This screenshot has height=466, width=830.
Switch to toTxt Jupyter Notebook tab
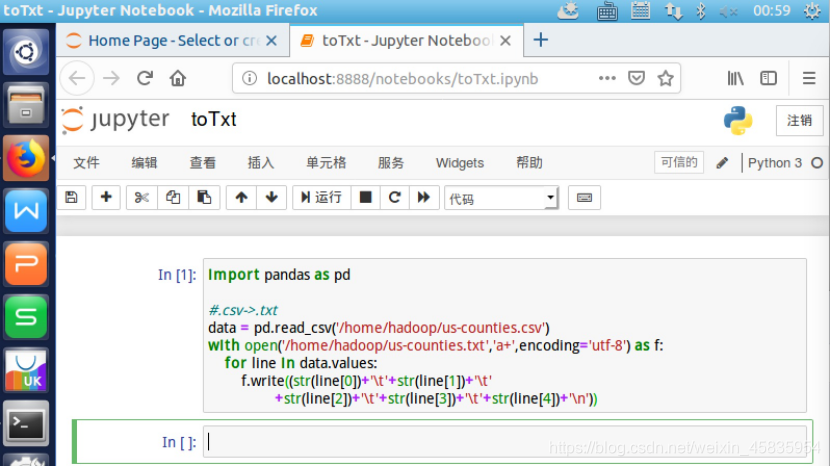(x=407, y=41)
